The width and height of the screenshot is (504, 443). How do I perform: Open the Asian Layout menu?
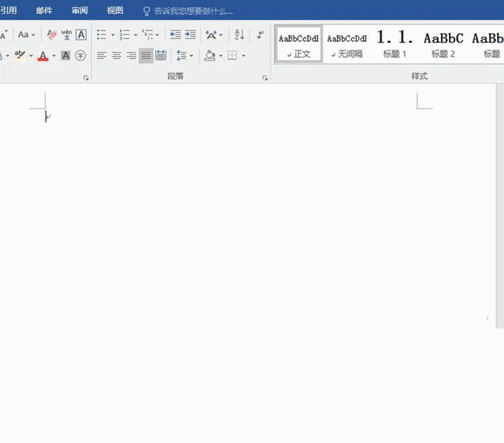point(213,35)
